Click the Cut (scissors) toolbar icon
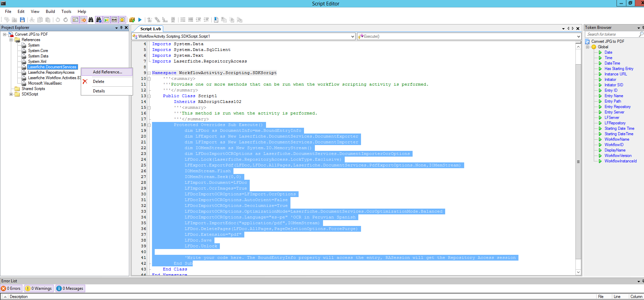644x300 pixels. click(x=32, y=20)
